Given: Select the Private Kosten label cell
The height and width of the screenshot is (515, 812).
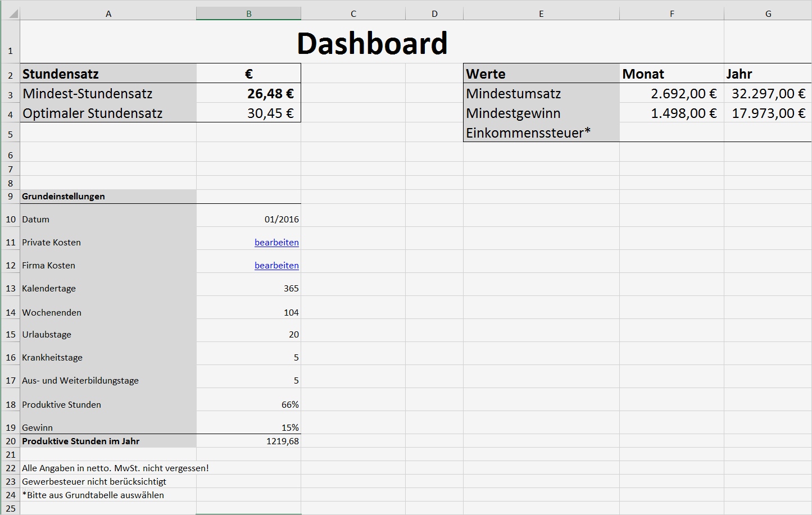Looking at the screenshot, I should click(x=108, y=238).
